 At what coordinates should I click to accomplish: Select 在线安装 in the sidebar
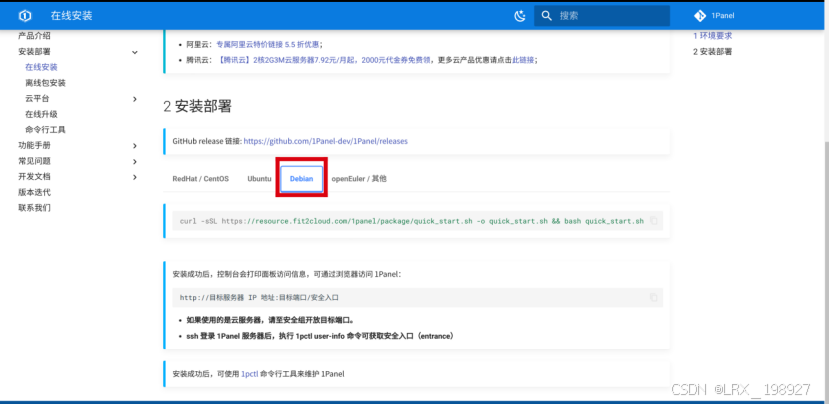point(41,67)
